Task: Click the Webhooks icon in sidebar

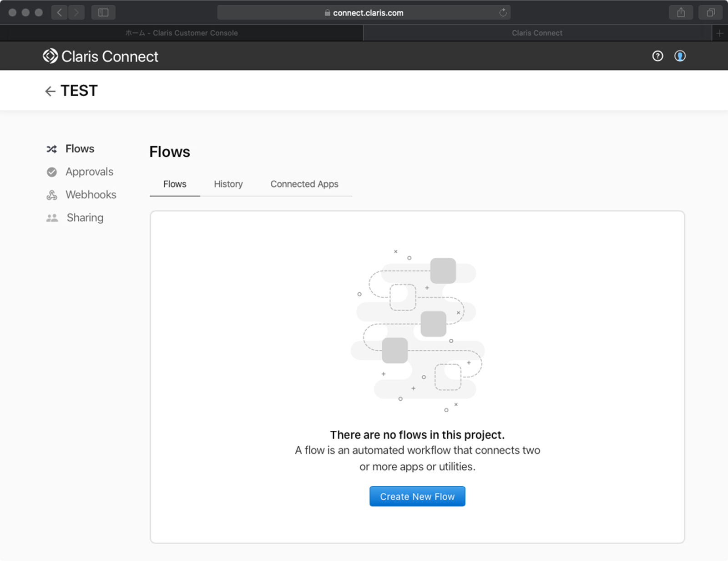Action: (52, 195)
